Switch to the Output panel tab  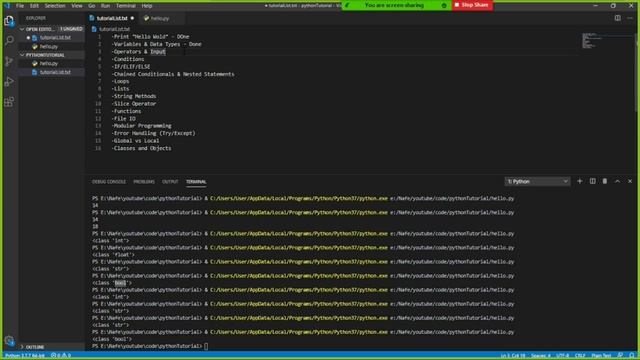pos(170,182)
